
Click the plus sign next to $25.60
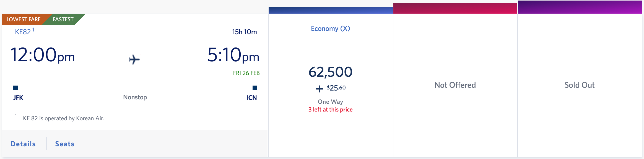pos(320,89)
